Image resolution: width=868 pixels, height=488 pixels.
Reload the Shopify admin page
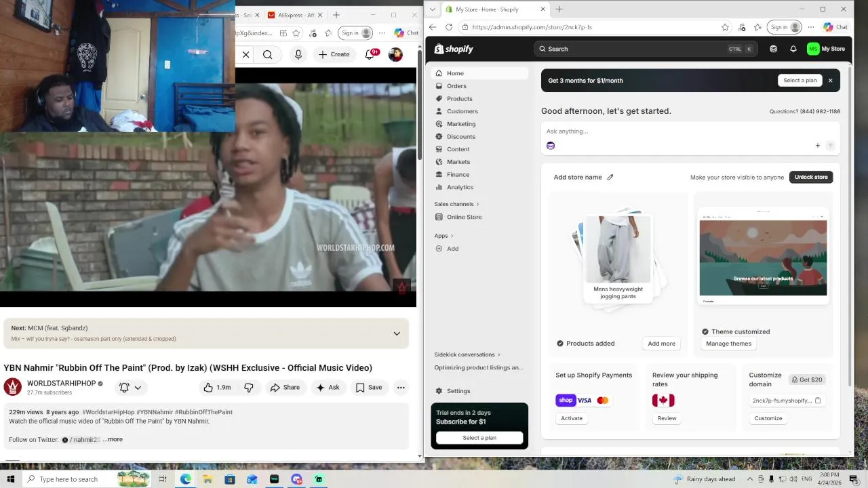click(x=449, y=27)
